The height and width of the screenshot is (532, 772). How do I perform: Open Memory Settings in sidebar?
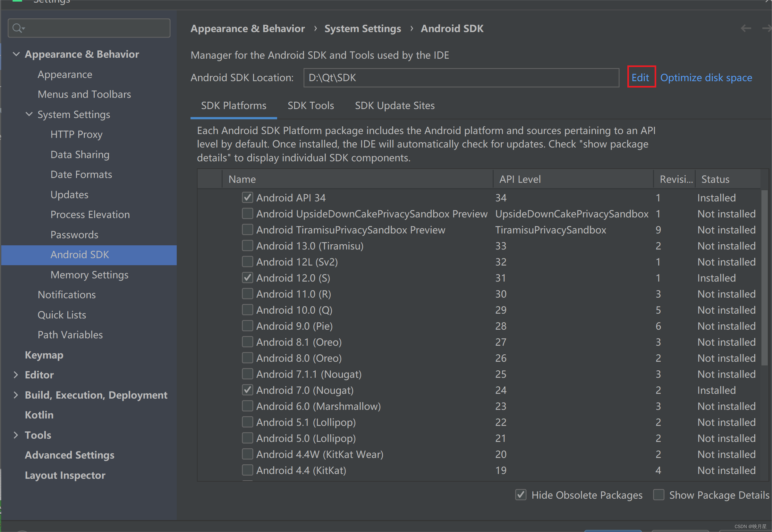point(89,275)
